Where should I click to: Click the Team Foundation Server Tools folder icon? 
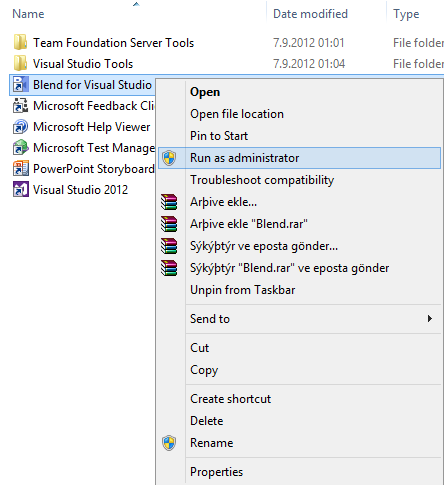point(20,43)
